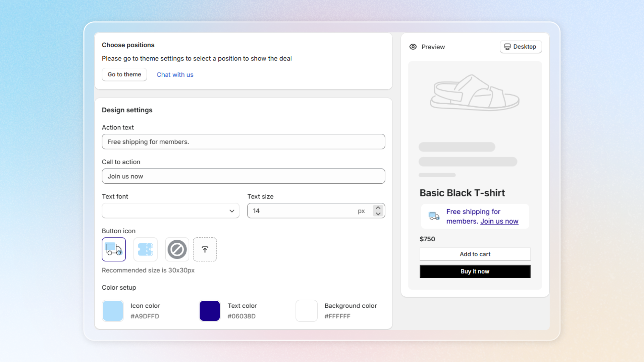The image size is (644, 362).
Task: Click the eye icon next to Preview
Action: point(413,47)
